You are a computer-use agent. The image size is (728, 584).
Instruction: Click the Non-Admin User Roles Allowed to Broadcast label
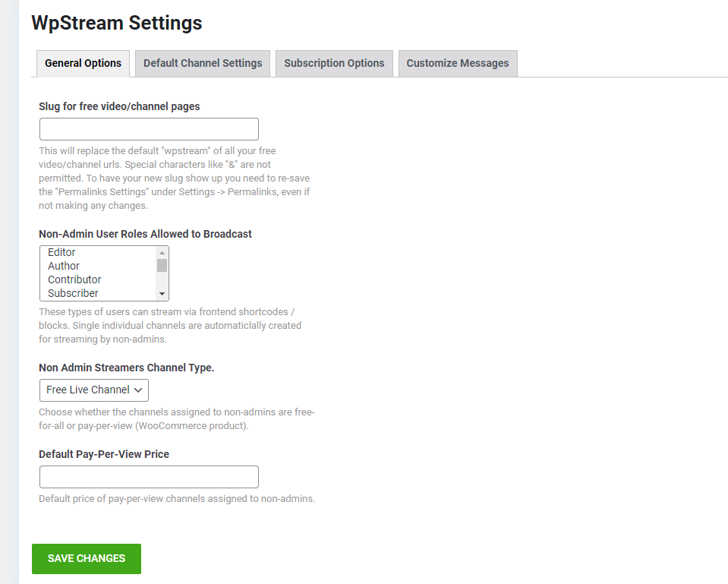(145, 234)
